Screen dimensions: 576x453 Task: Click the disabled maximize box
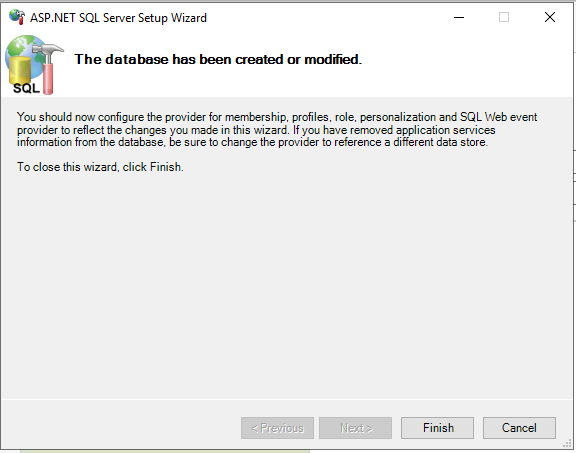pyautogui.click(x=504, y=17)
